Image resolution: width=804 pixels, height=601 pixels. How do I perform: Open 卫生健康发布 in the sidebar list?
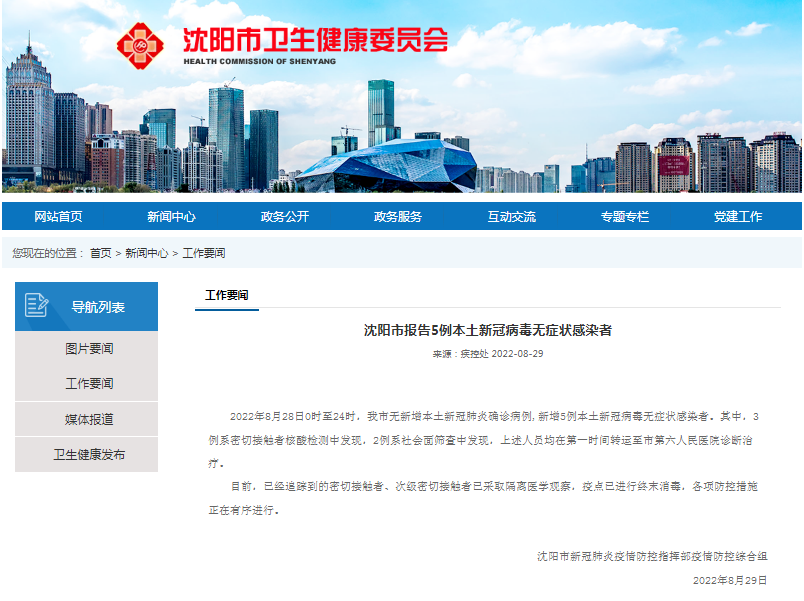click(x=89, y=455)
